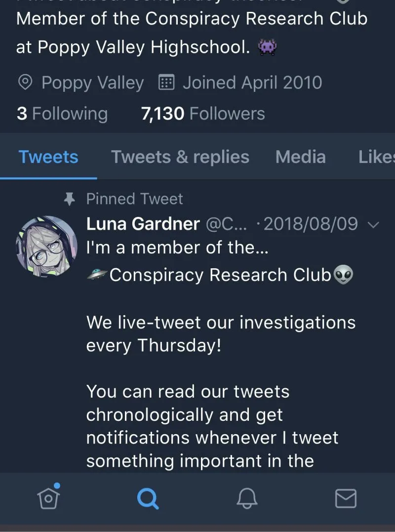Tap the Poppy Valley location text
The width and height of the screenshot is (395, 532).
coord(93,83)
